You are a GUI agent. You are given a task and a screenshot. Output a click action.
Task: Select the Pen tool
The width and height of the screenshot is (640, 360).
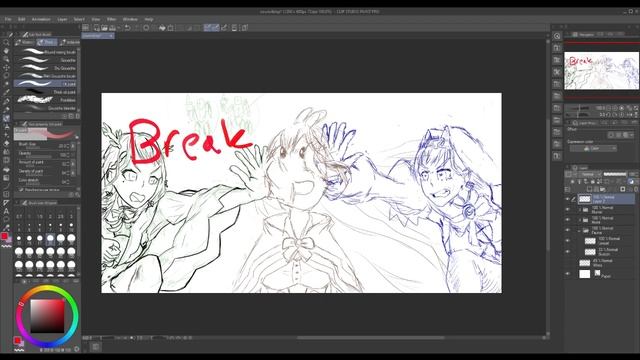click(x=6, y=101)
